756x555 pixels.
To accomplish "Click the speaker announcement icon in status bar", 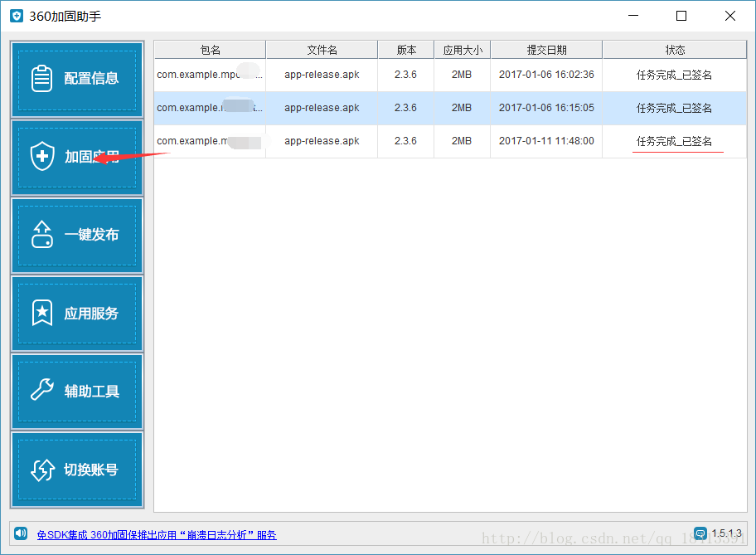I will (21, 533).
